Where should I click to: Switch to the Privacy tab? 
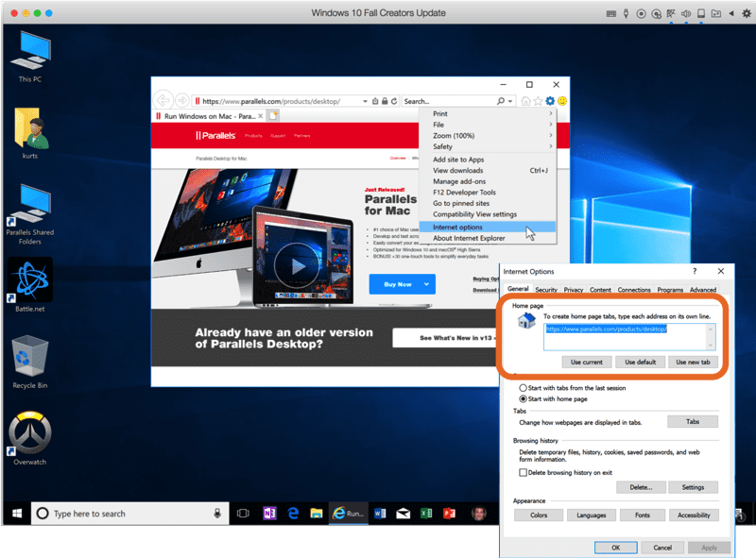tap(574, 290)
